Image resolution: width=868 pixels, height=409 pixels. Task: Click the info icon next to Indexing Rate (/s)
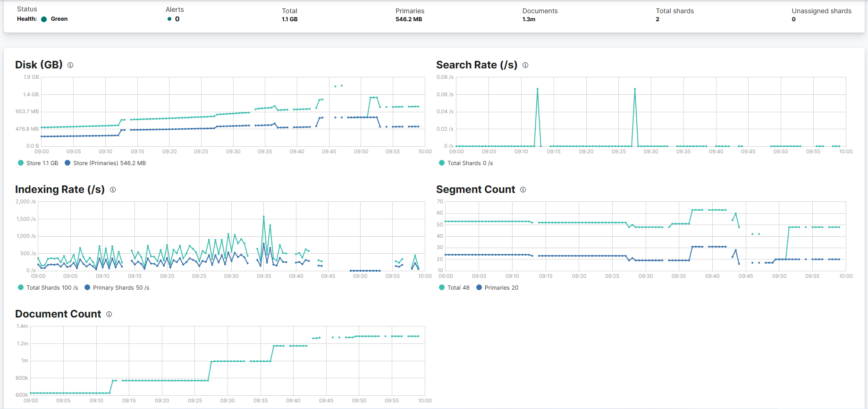point(113,190)
